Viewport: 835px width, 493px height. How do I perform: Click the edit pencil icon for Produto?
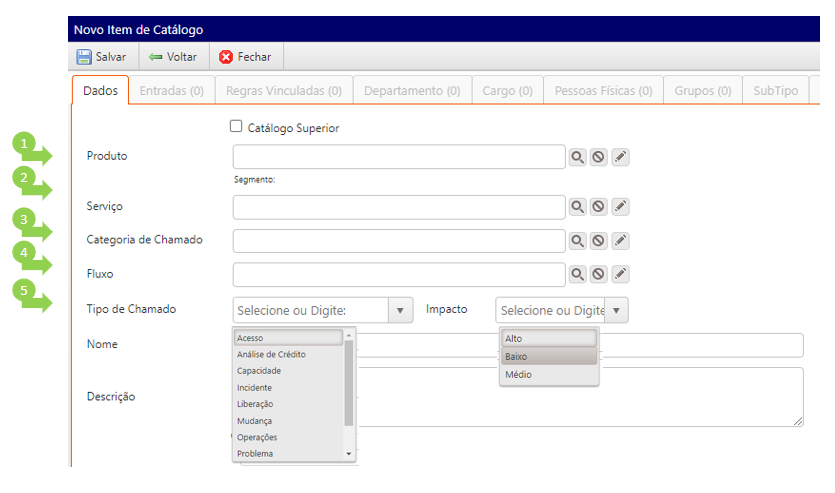point(620,157)
